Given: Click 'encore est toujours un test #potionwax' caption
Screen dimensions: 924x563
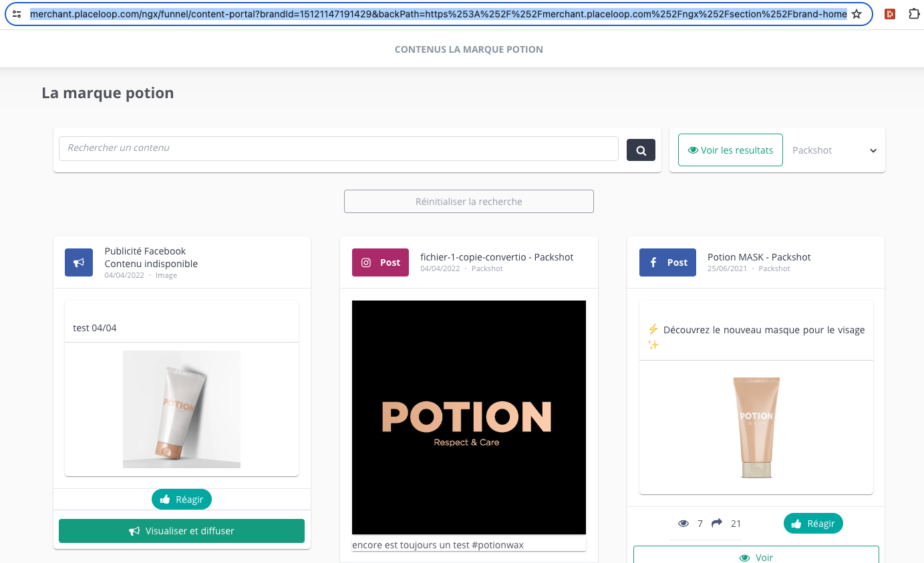Looking at the screenshot, I should tap(438, 545).
